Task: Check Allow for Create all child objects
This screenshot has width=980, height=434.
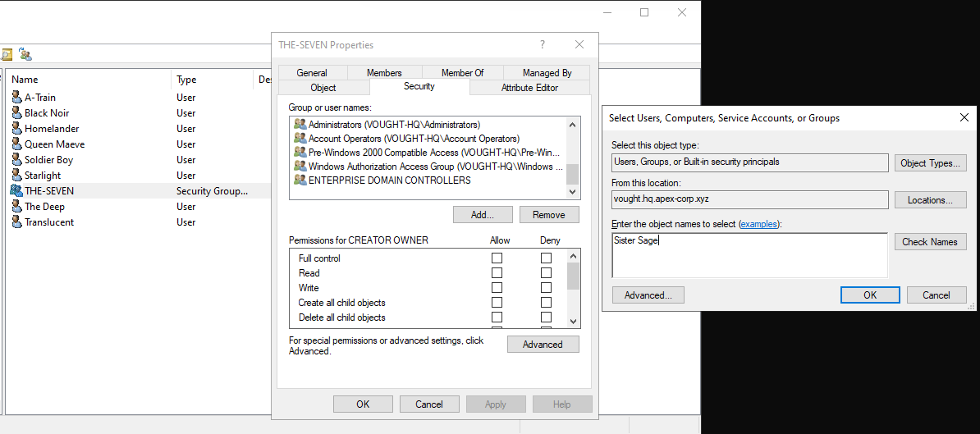Action: click(497, 302)
